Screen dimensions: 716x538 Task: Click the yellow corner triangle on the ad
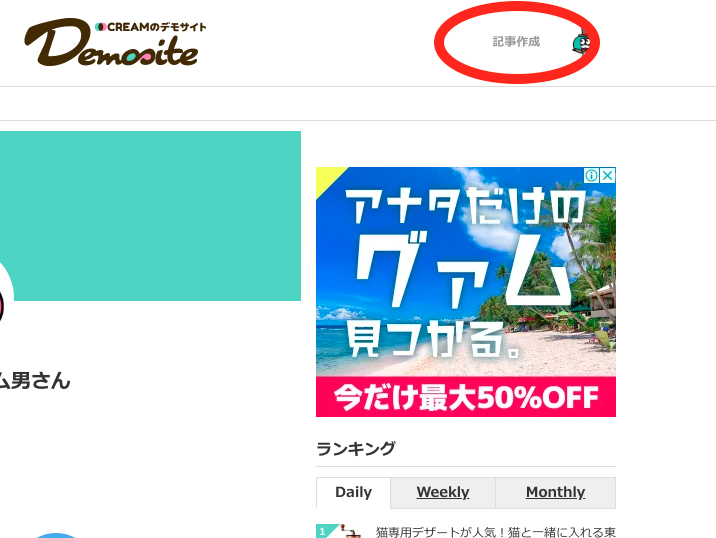coord(326,178)
